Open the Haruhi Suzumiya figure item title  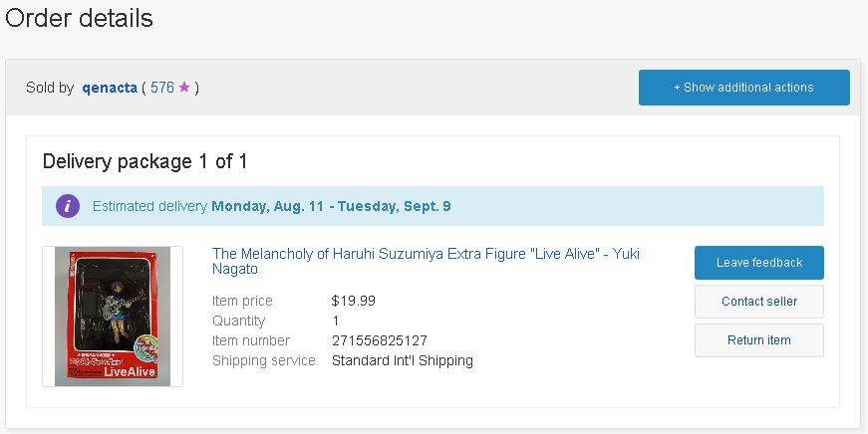(x=426, y=261)
